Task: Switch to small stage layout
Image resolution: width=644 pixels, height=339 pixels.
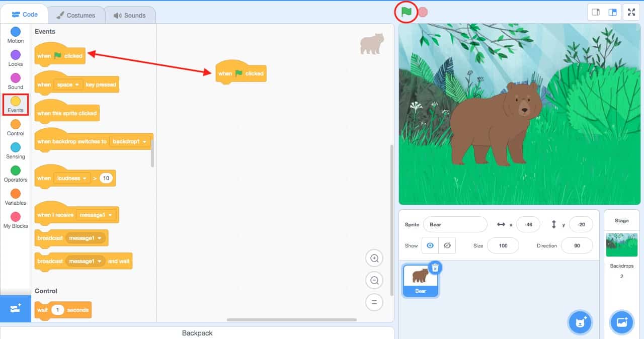Action: pyautogui.click(x=596, y=13)
